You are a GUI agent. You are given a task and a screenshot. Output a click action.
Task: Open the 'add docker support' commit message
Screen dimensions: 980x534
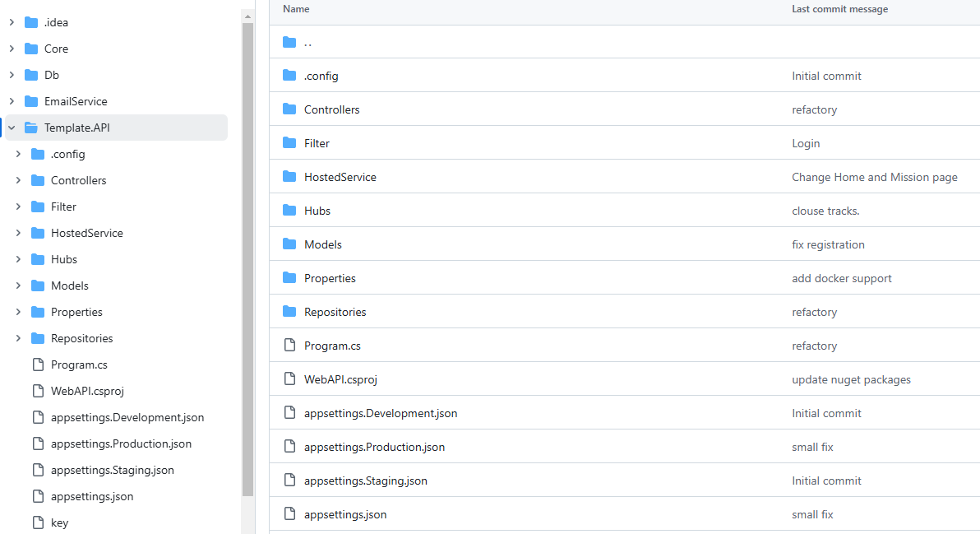pyautogui.click(x=841, y=278)
